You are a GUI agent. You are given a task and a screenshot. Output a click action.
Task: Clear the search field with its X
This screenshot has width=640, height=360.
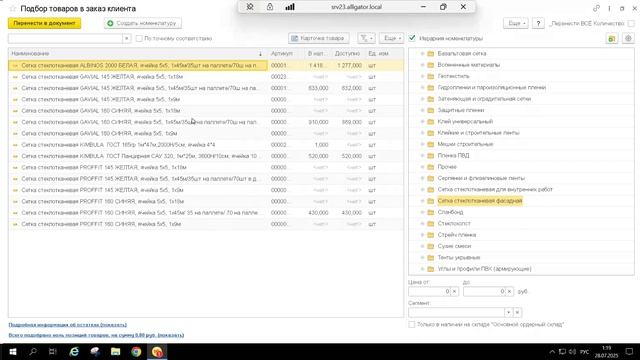[x=127, y=38]
